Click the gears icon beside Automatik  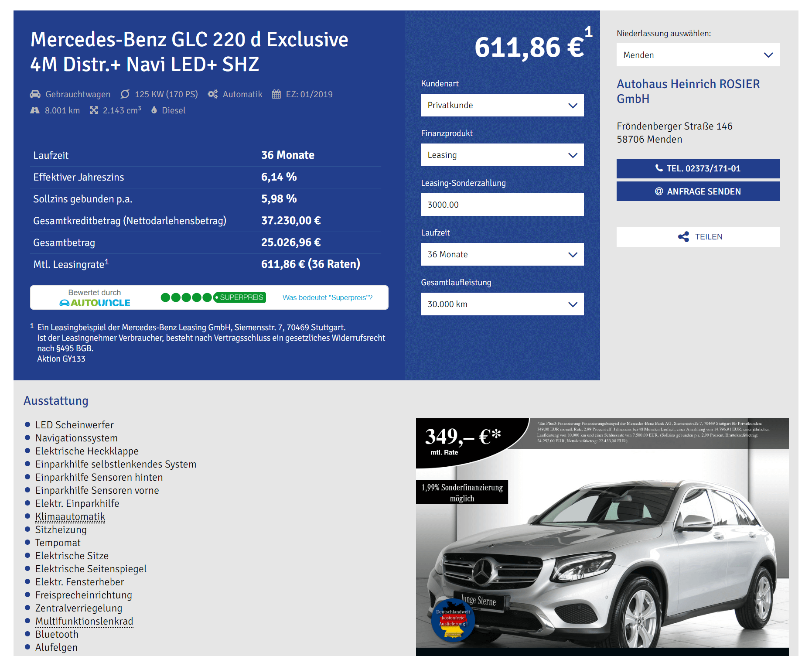213,94
